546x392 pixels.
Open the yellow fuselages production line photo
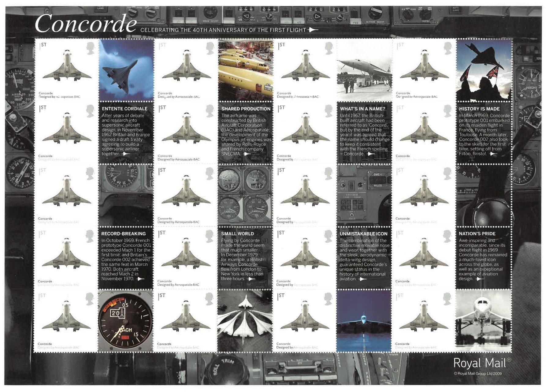[245, 70]
